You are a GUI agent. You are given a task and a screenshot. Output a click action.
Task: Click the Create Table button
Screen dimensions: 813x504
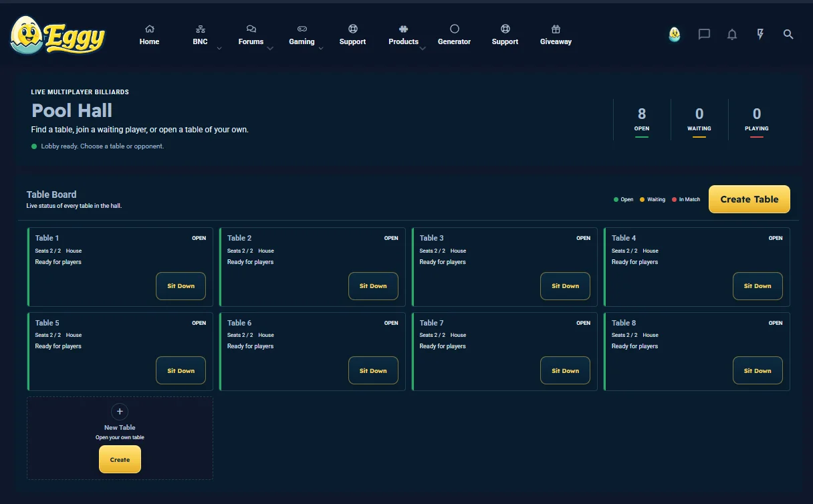749,199
